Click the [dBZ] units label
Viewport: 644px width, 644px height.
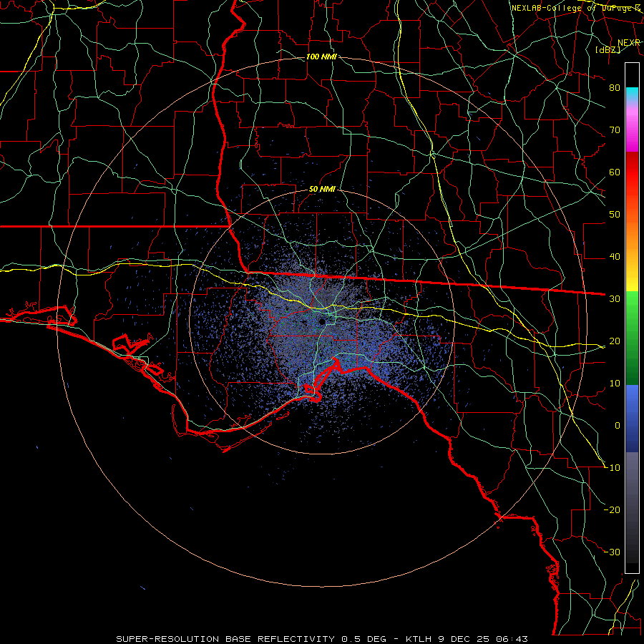(608, 50)
